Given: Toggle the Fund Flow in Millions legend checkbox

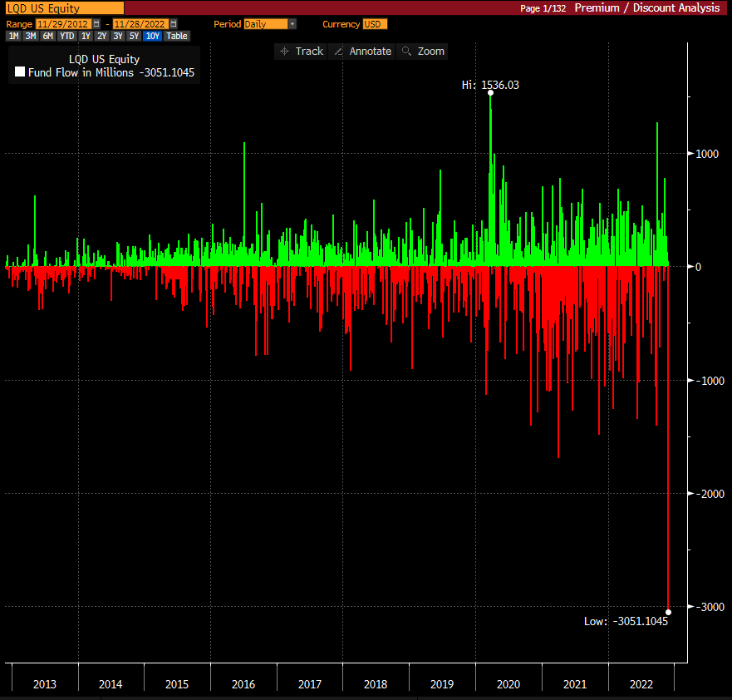Looking at the screenshot, I should coord(20,71).
